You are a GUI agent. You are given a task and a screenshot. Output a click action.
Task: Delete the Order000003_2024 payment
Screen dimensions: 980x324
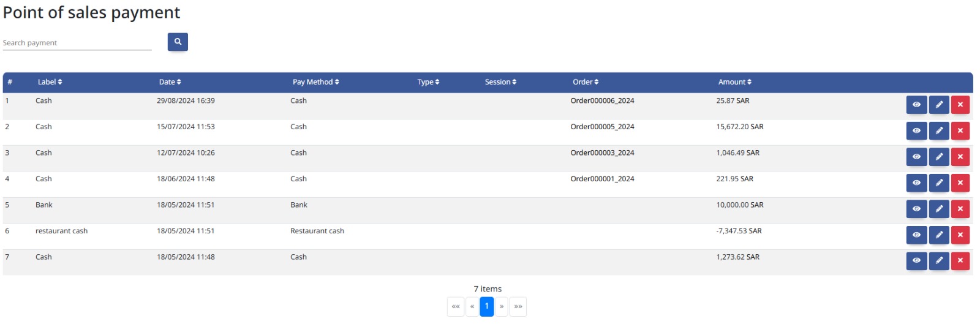[960, 157]
